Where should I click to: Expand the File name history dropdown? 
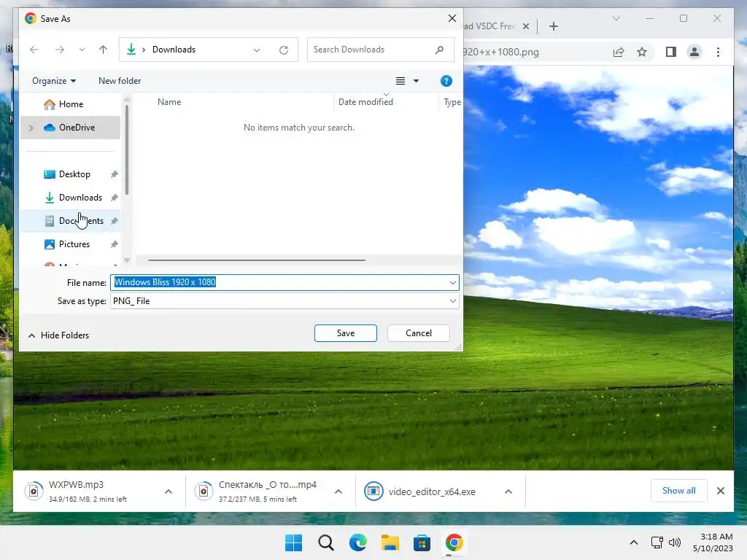coord(452,282)
